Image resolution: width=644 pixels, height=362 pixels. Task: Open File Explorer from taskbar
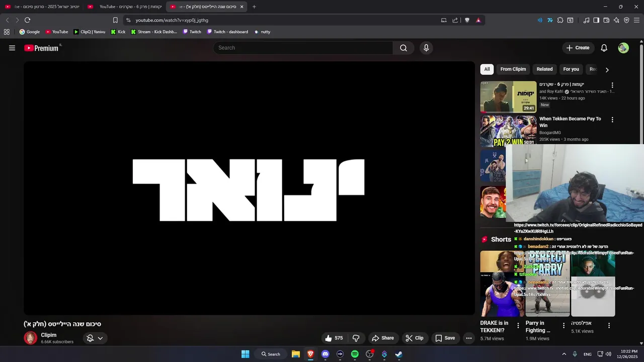(x=296, y=354)
